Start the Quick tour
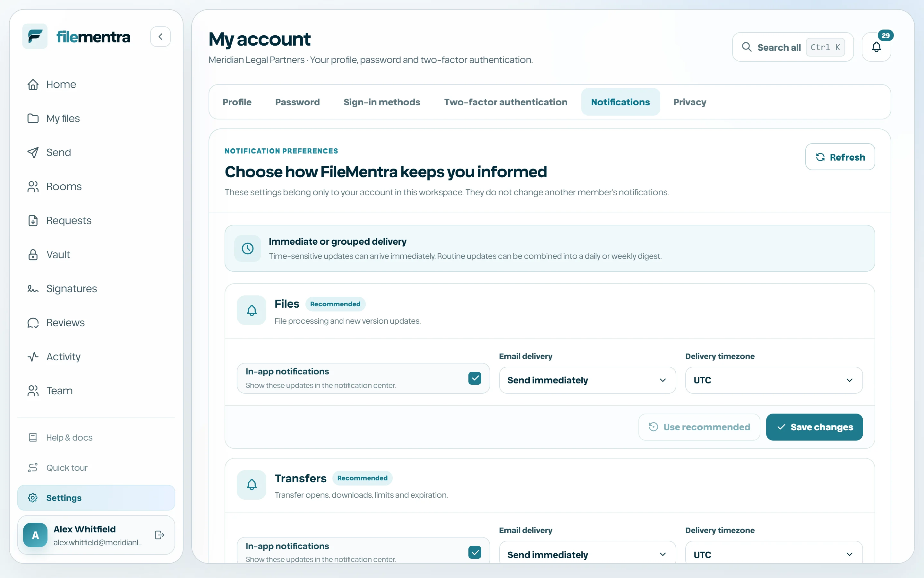 [96, 468]
